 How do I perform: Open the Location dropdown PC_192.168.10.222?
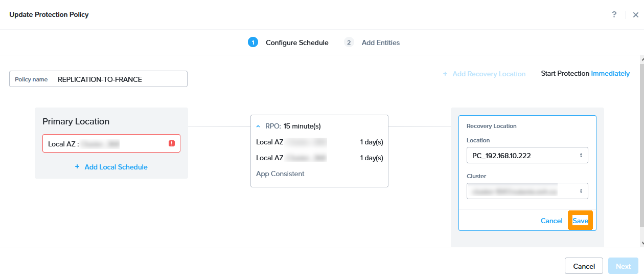[x=527, y=155]
